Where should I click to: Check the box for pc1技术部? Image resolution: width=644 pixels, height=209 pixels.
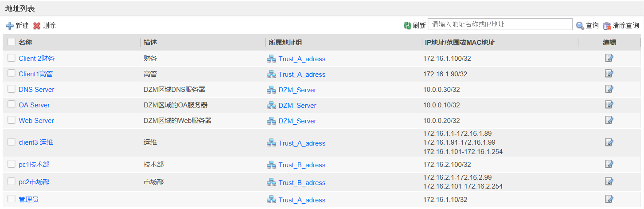[12, 164]
